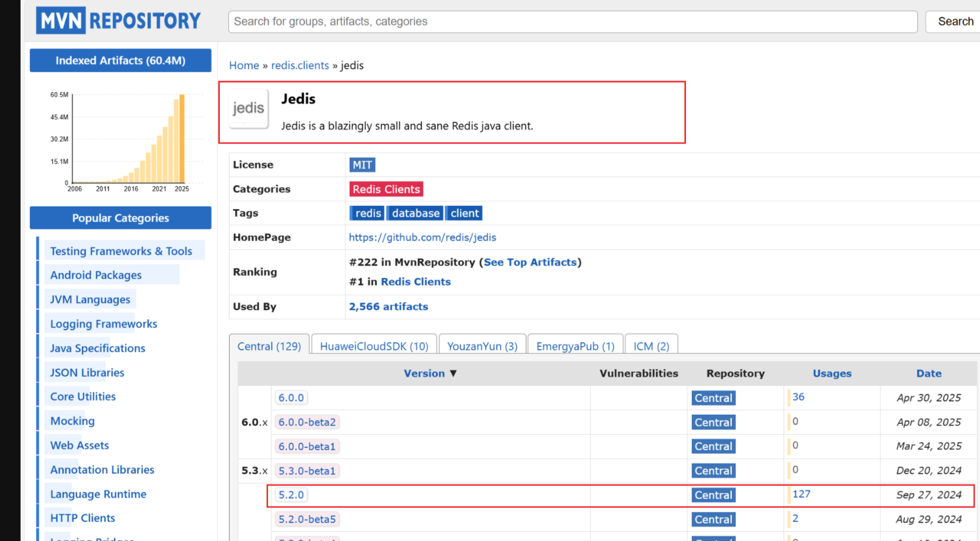The width and height of the screenshot is (980, 541).
Task: Open Mocking category
Action: coord(72,421)
